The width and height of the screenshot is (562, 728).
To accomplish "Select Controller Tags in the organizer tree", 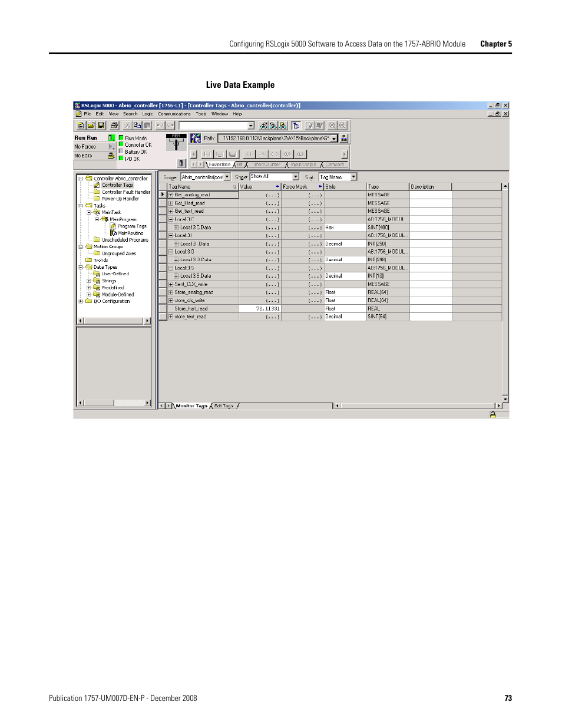I will 117,185.
